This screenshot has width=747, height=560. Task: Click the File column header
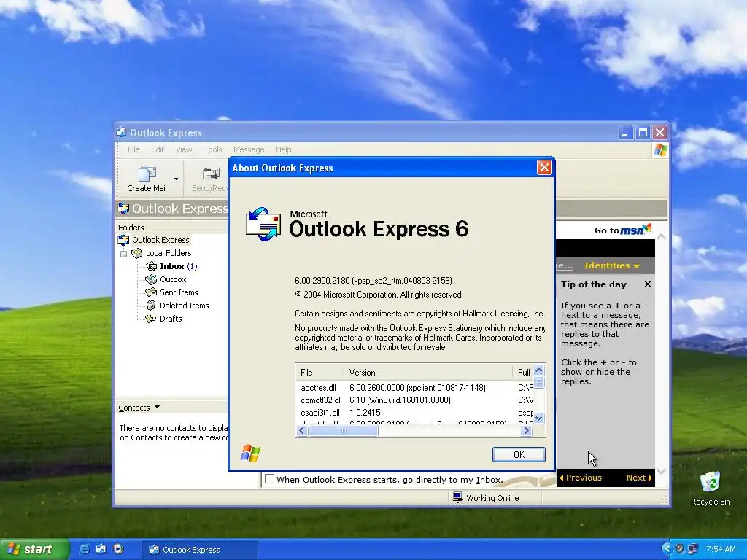click(320, 373)
